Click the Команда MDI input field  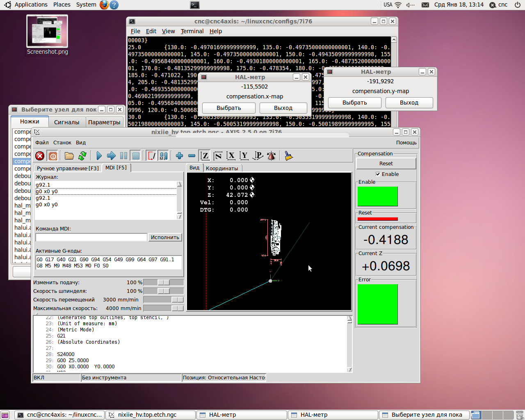point(91,237)
